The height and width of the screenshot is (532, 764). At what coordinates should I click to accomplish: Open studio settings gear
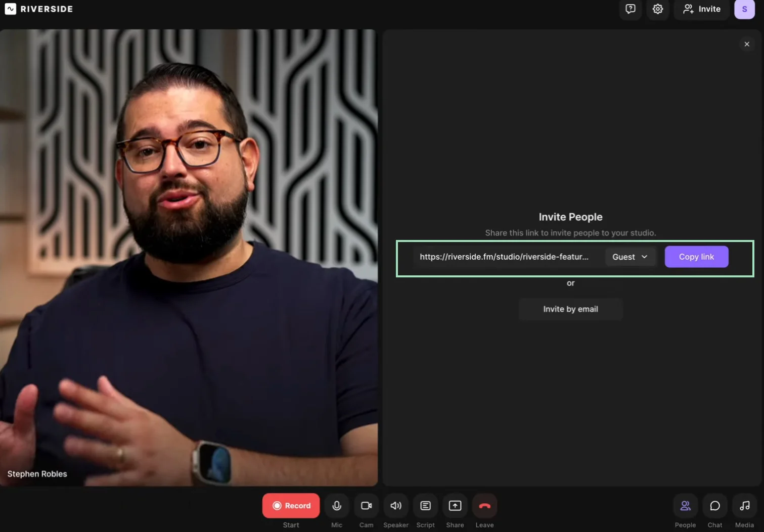click(657, 9)
